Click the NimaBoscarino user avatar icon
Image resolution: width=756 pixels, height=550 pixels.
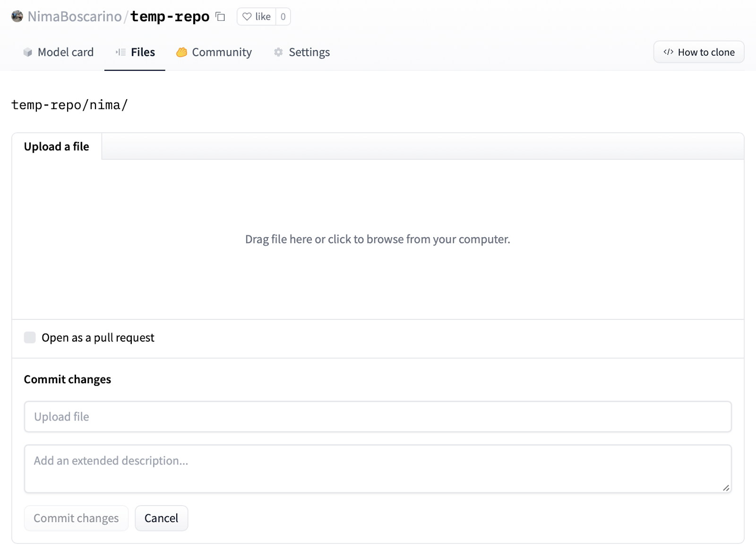tap(17, 17)
